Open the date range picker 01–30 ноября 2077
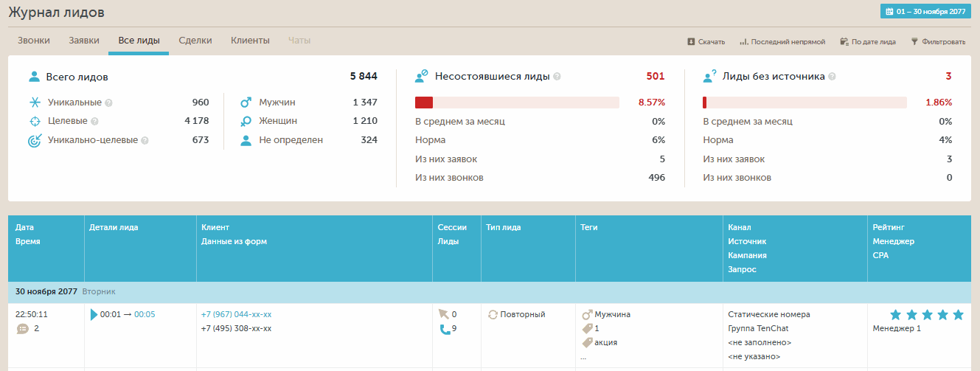980x371 pixels. 925,12
